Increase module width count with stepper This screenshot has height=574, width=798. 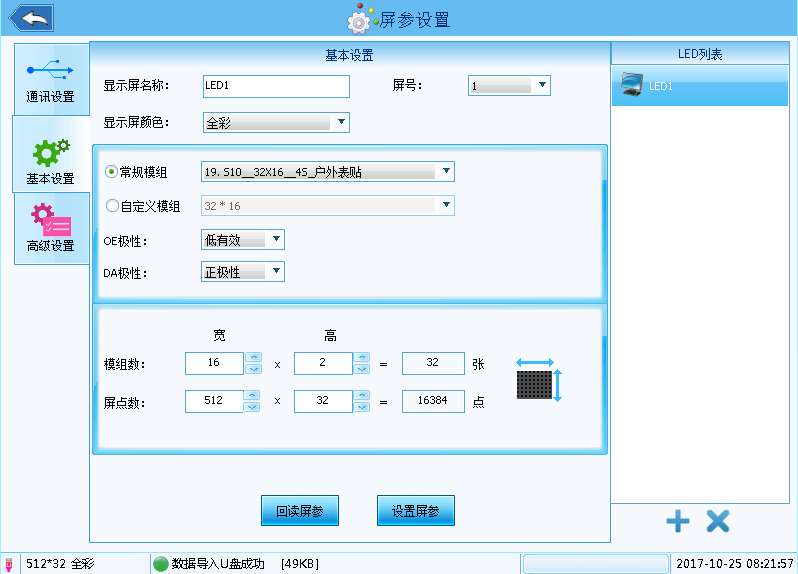point(253,357)
